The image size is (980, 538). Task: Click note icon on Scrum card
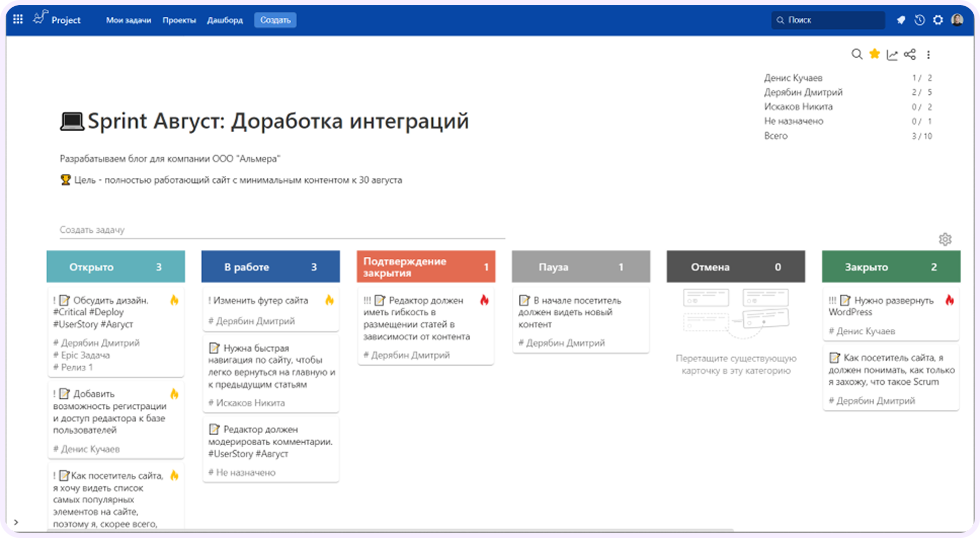click(x=834, y=358)
